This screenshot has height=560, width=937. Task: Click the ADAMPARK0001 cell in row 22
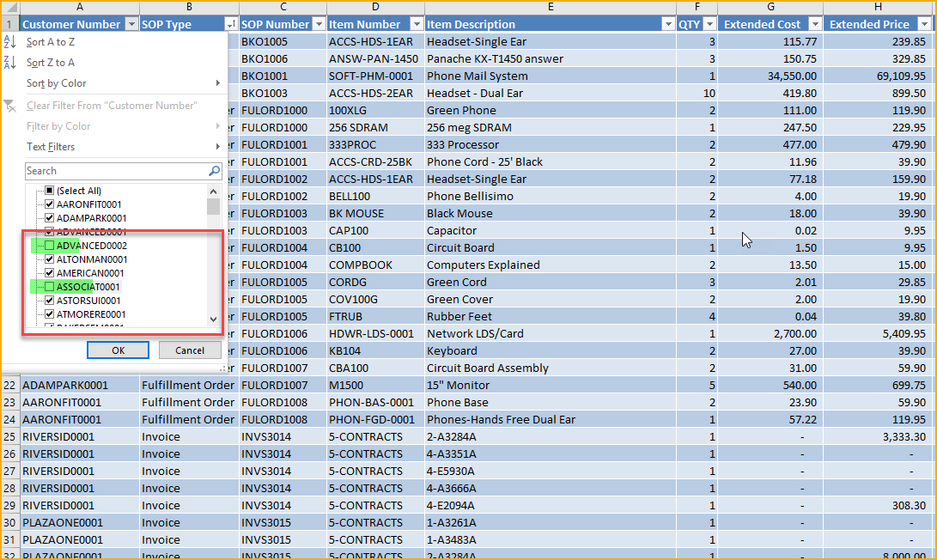pyautogui.click(x=80, y=385)
